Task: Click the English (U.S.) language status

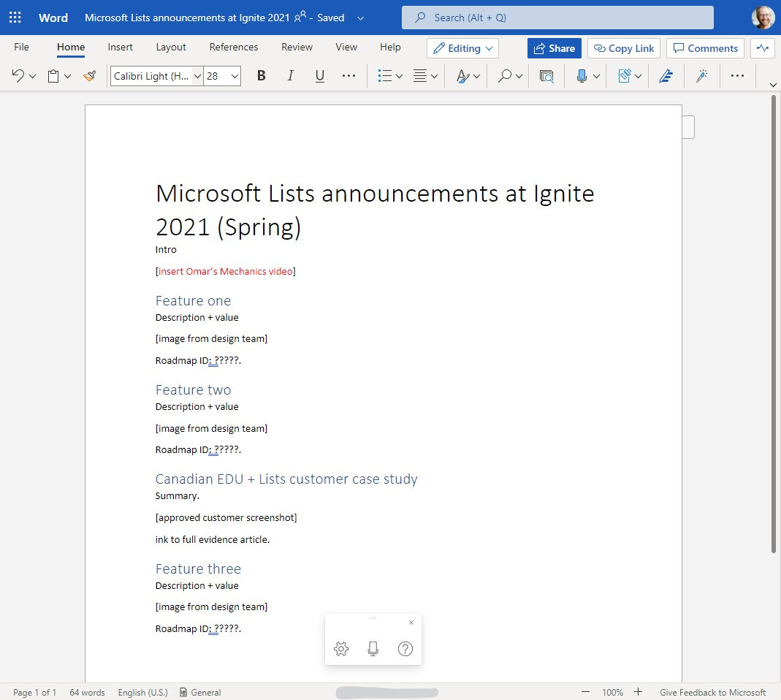Action: (143, 692)
